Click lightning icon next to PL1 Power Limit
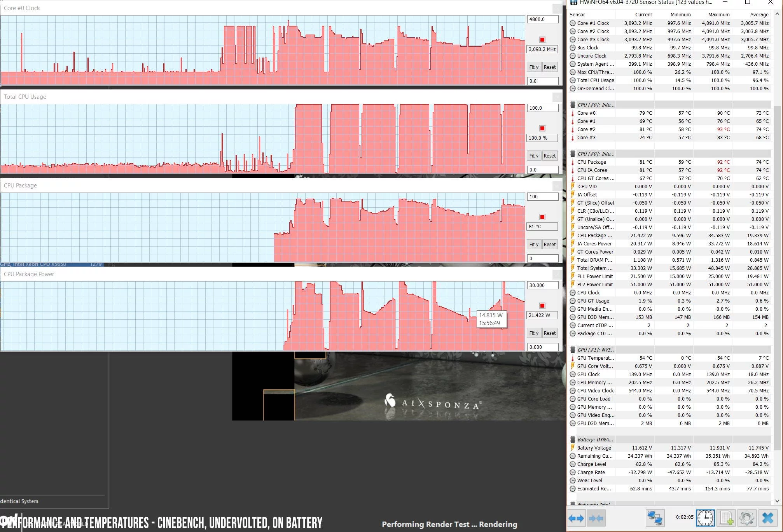783x532 pixels. [x=572, y=276]
